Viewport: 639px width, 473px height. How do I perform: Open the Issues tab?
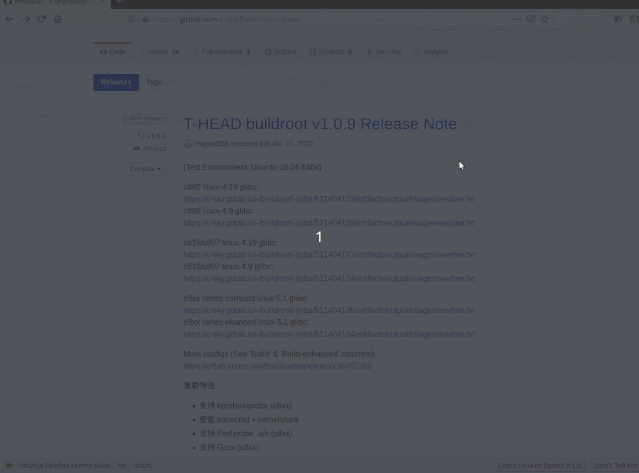click(x=159, y=52)
